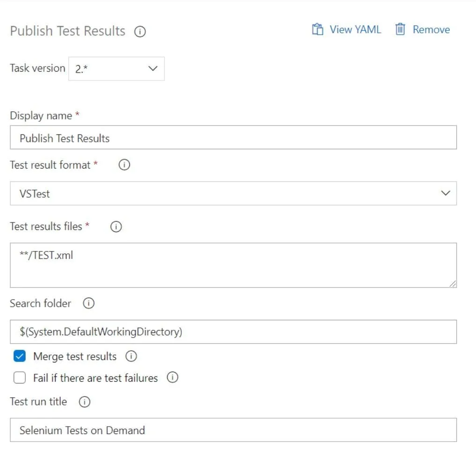476x457 pixels.
Task: Open the info tooltip for Test result format
Action: (124, 165)
